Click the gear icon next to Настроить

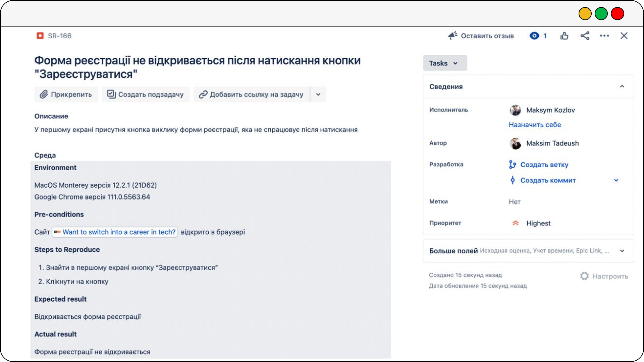(x=584, y=276)
